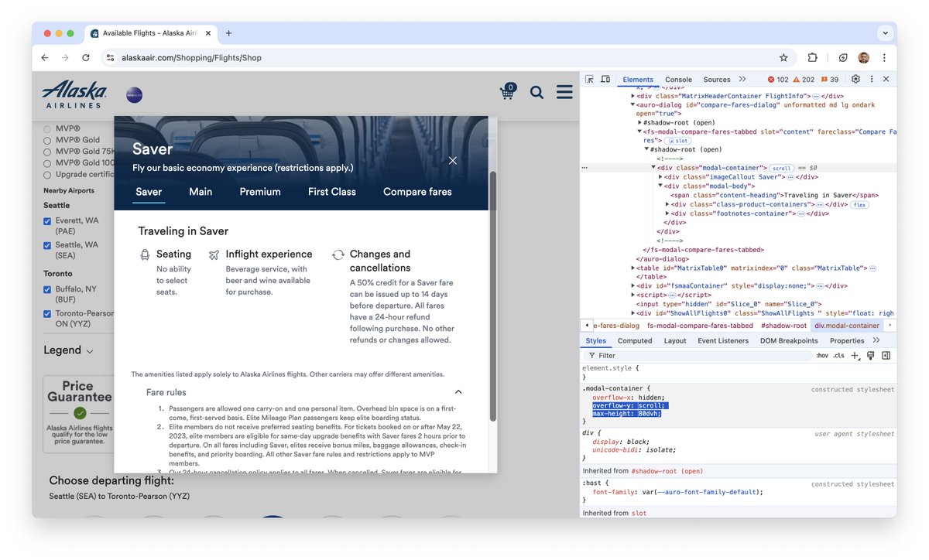Viewport: 929px width, 560px height.
Task: Click the Alaska Airlines shopping cart icon
Action: (507, 92)
